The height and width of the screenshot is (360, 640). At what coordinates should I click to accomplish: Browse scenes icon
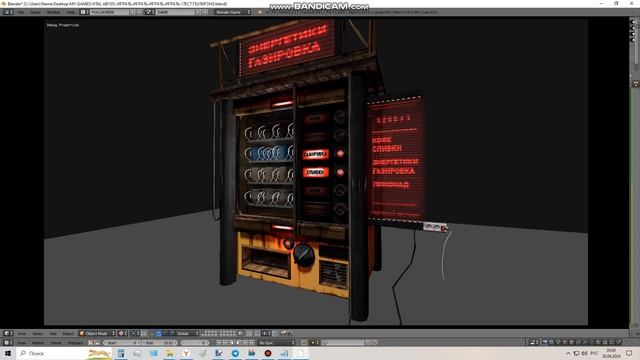pyautogui.click(x=150, y=12)
